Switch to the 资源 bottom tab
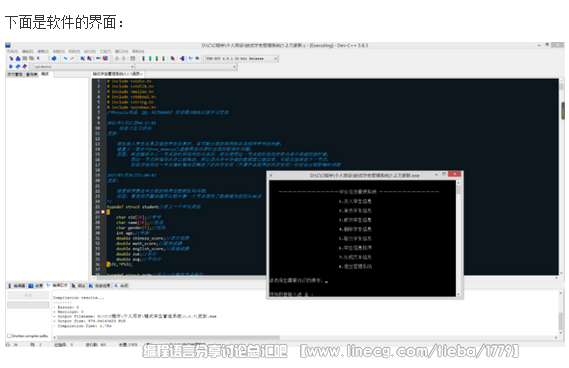The image size is (569, 368). coord(36,286)
